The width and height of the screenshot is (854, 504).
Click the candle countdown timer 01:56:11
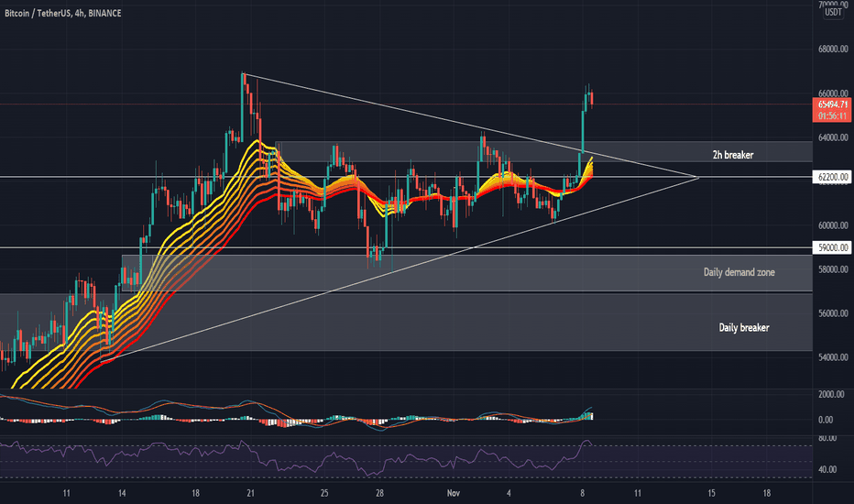pyautogui.click(x=832, y=116)
